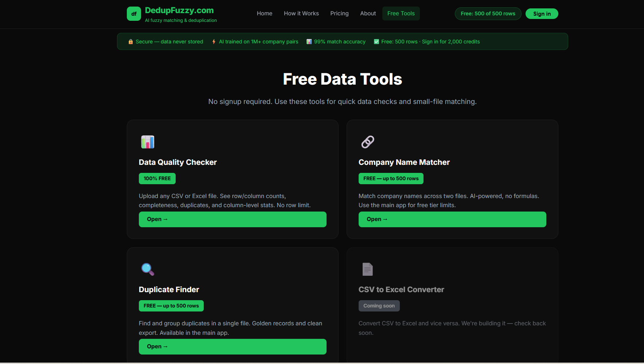This screenshot has width=644, height=364.
Task: Click the Data Quality Checker title
Action: [178, 162]
